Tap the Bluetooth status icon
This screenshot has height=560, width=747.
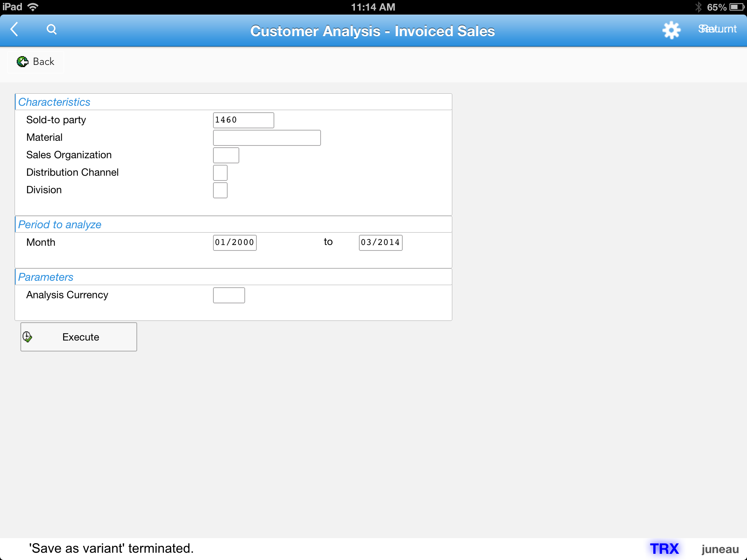698,7
